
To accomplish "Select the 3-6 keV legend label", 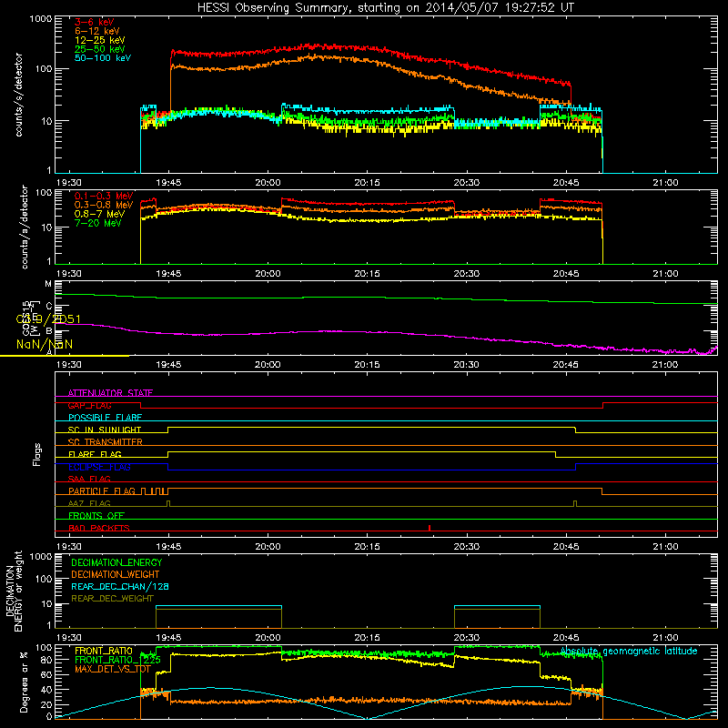I will pos(95,22).
